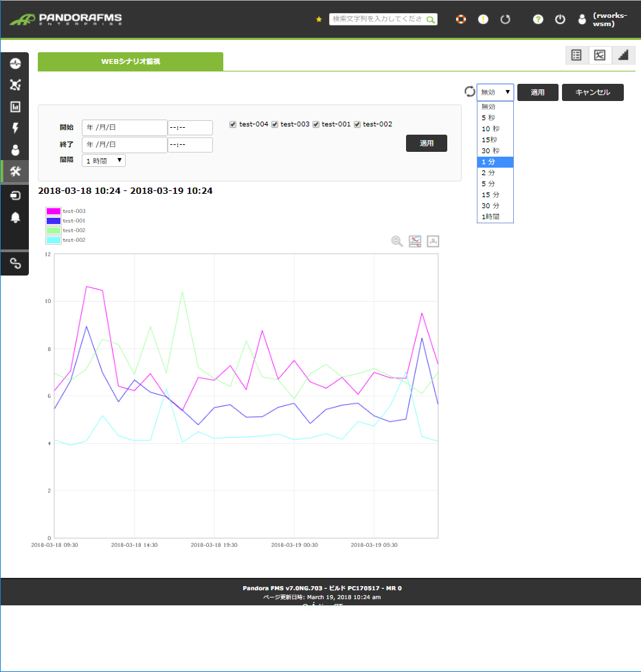Open the Topology network sidebar icon
The width and height of the screenshot is (641, 672).
click(x=15, y=85)
